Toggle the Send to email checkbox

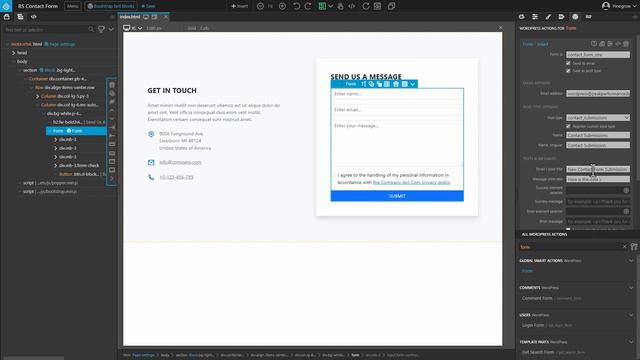tap(568, 63)
